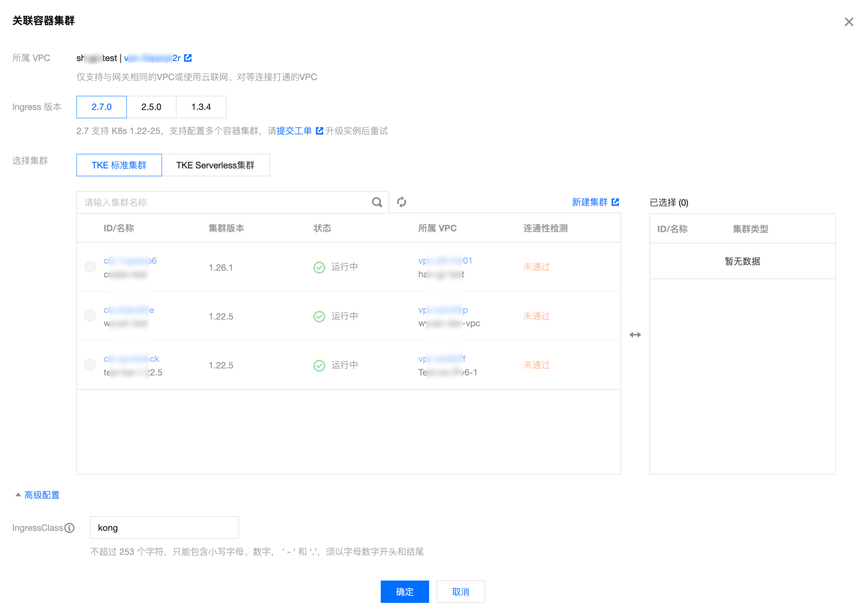
Task: Click IngressClass info icon
Action: click(69, 528)
